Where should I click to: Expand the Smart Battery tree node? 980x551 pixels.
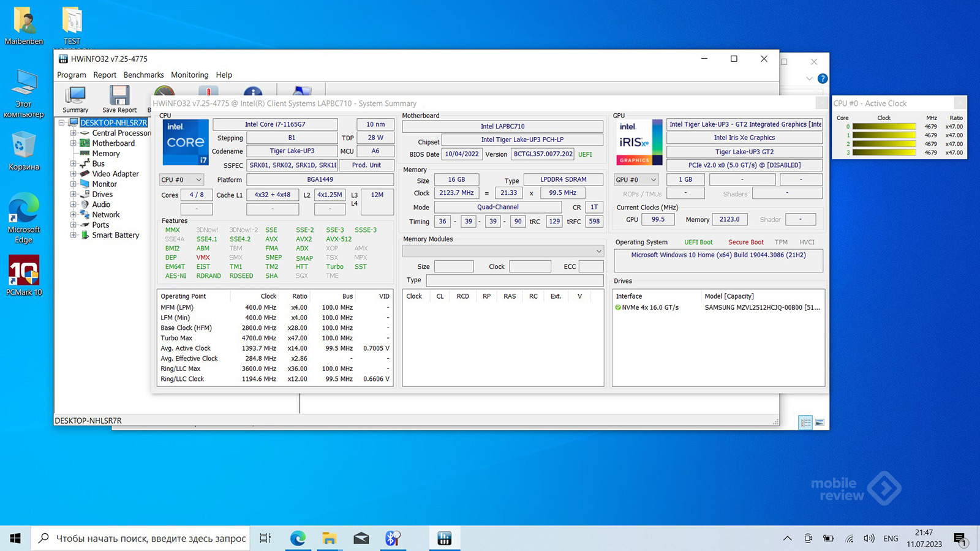pos(73,235)
